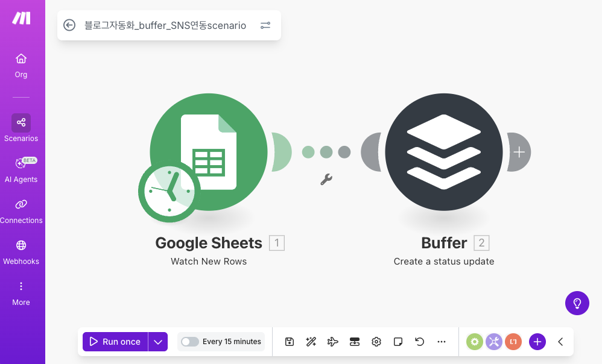Screen dimensions: 602x364
Task: Toggle the Every 15 minutes schedule switch
Action: [x=190, y=342]
